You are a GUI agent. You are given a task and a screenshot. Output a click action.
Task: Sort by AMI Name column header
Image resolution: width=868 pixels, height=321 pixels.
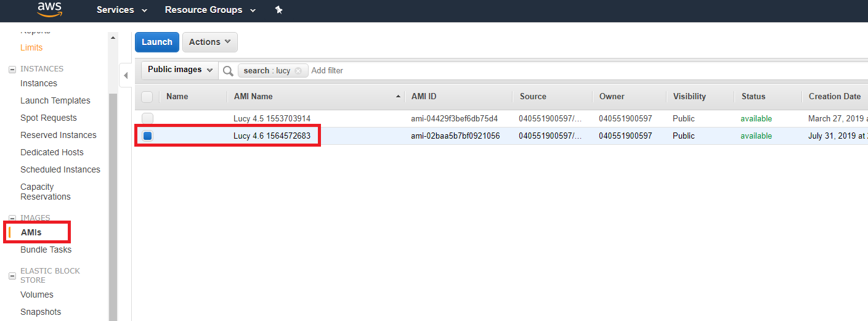point(253,97)
